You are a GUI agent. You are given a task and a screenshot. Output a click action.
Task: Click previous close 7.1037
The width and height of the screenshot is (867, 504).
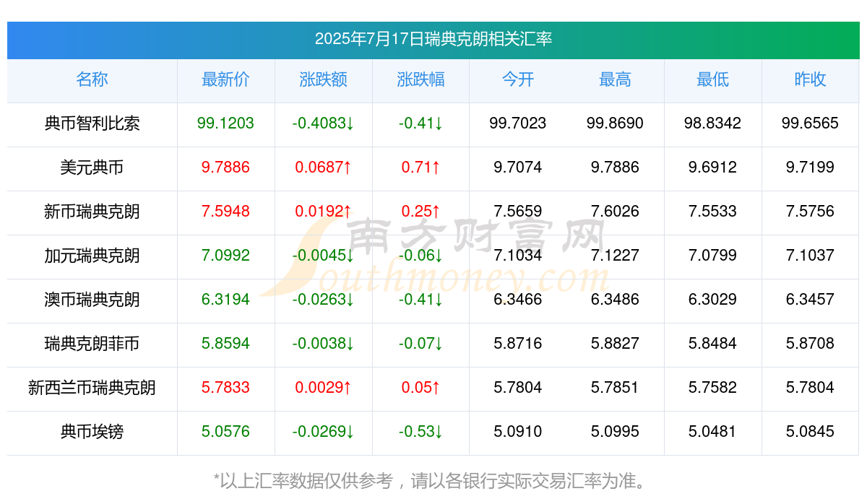click(810, 256)
